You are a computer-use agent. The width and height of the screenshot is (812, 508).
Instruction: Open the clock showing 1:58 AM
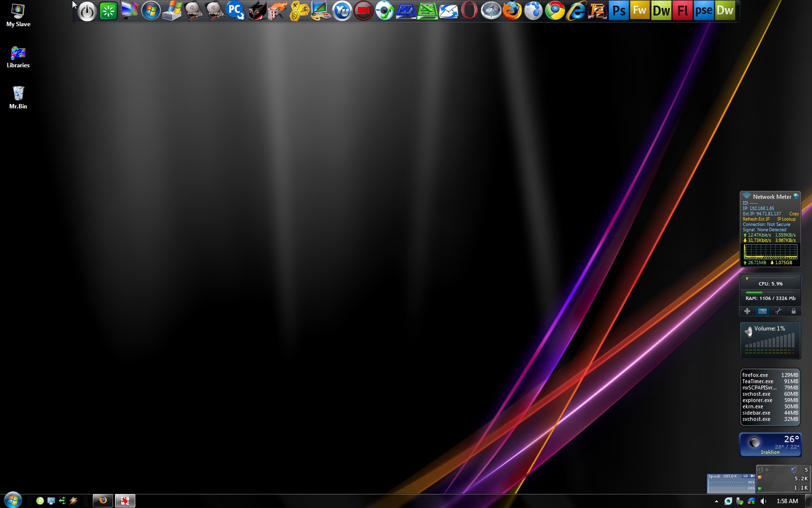(x=787, y=501)
